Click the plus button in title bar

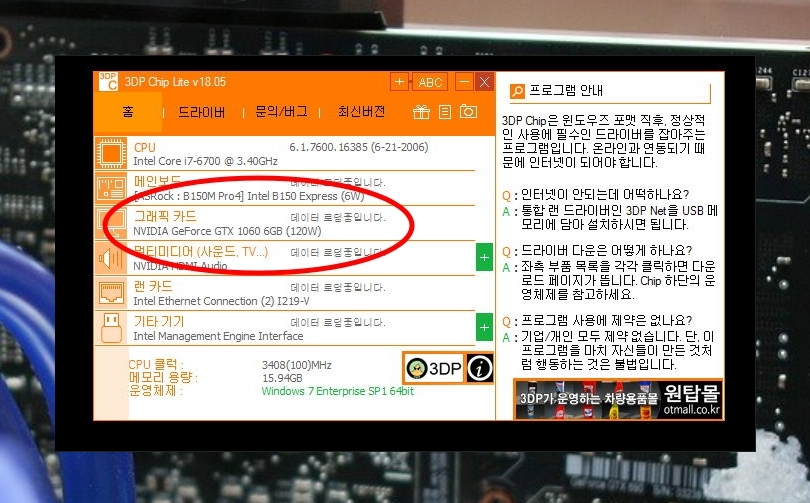pyautogui.click(x=399, y=82)
